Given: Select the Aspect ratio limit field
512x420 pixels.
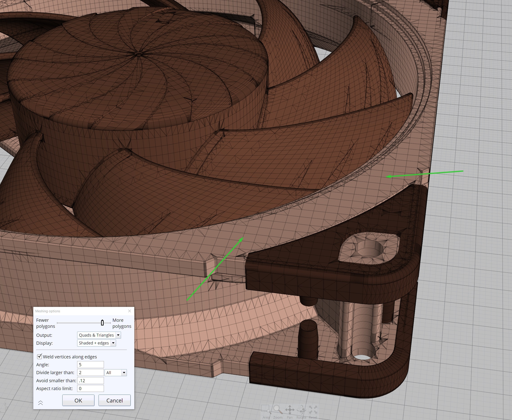Looking at the screenshot, I should pos(90,389).
